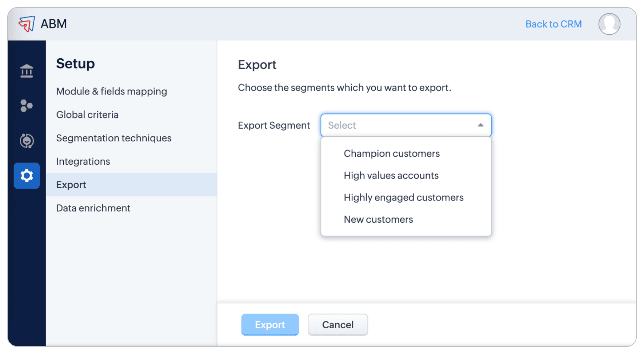
Task: Select High values accounts option
Action: (x=391, y=175)
